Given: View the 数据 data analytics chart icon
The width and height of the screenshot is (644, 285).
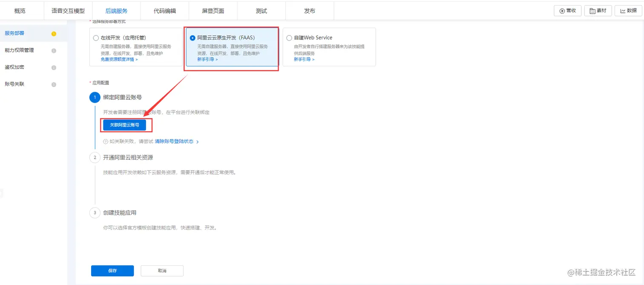Looking at the screenshot, I should click(x=628, y=11).
